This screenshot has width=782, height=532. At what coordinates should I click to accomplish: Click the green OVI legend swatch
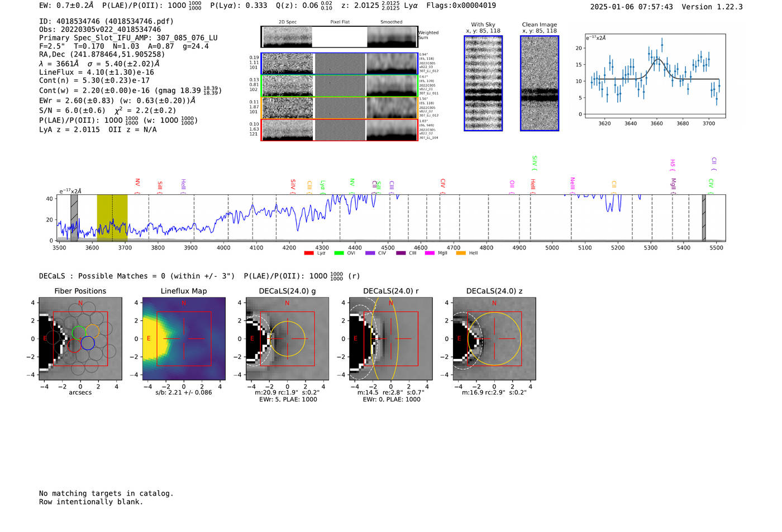tap(339, 253)
